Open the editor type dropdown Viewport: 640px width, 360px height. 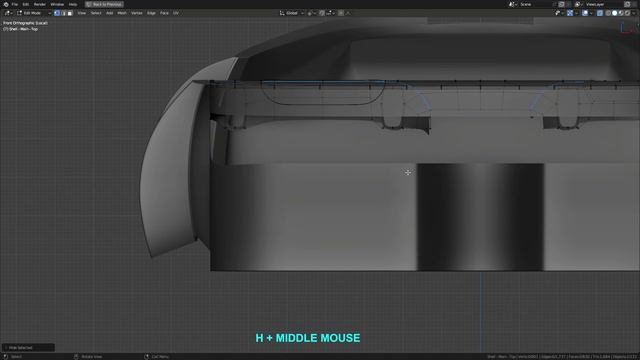tap(8, 13)
